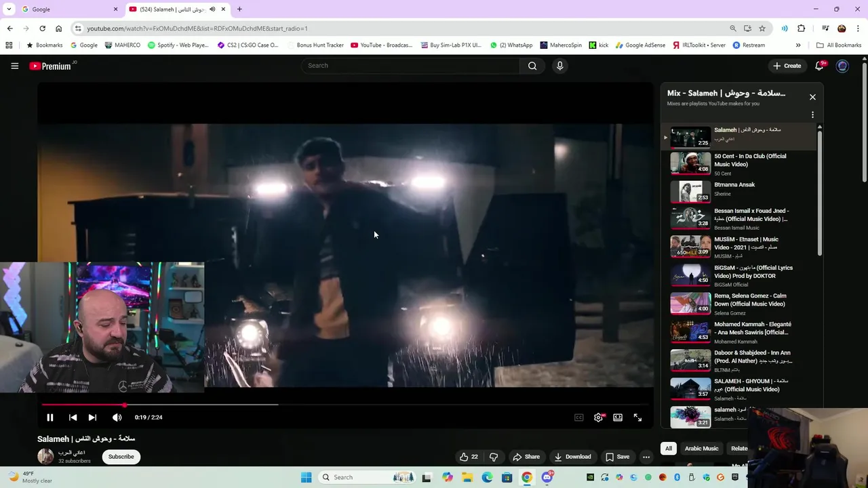This screenshot has width=868, height=488.
Task: Open the Create menu
Action: (x=787, y=66)
